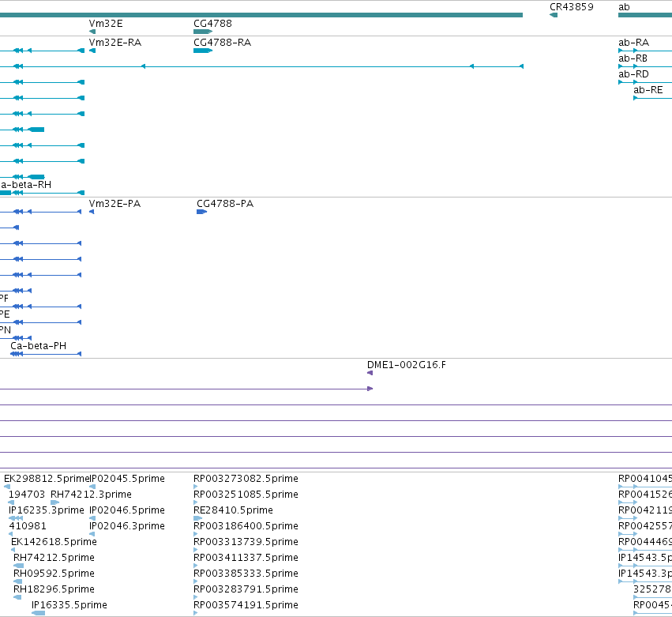Select the RH09592.5prime EST label
This screenshot has height=617, width=672.
click(x=54, y=574)
